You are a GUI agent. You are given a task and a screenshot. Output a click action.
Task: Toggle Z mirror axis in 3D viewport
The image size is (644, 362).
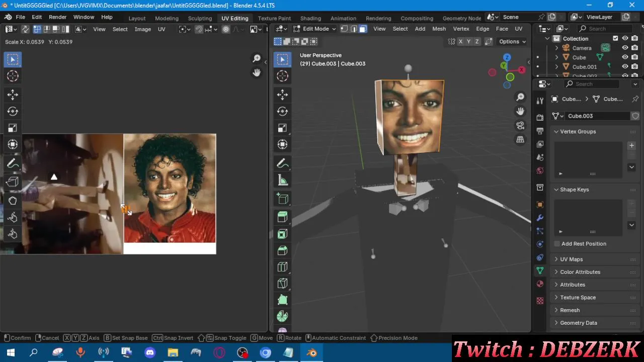477,42
